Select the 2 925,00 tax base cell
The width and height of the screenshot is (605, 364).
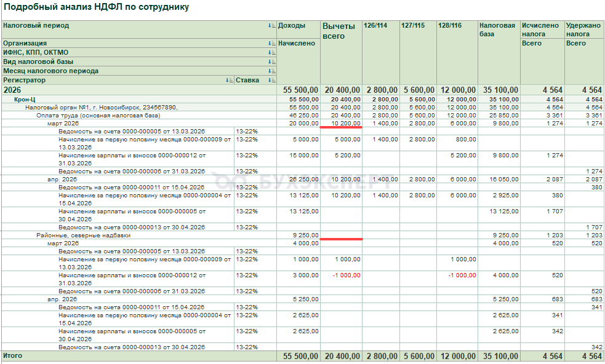pyautogui.click(x=499, y=199)
